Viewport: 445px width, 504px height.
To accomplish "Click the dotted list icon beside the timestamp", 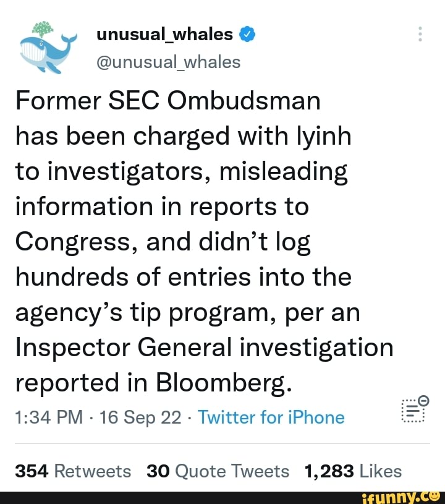I will pyautogui.click(x=412, y=409).
